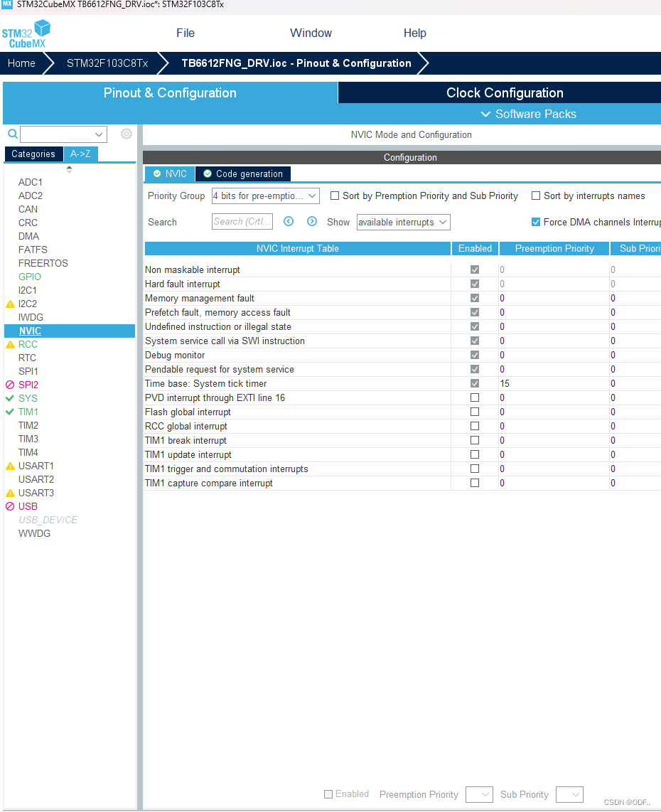661x812 pixels.
Task: Enable TIM1 update interrupt checkbox
Action: 475,454
